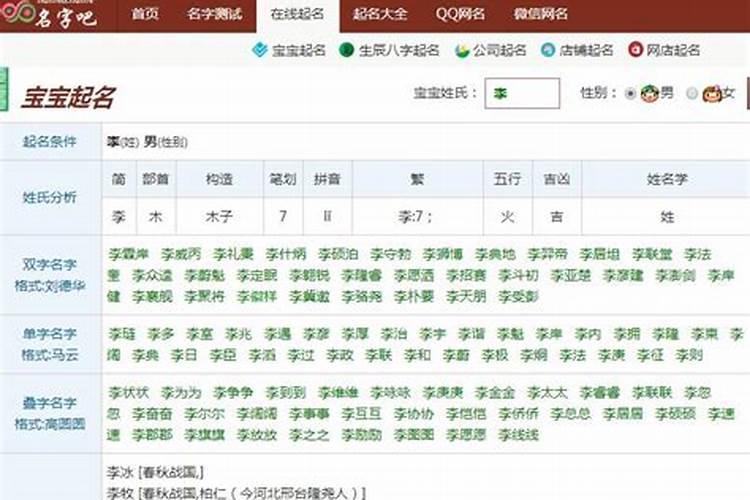Choose the single-character name 李和
Image resolution: width=750 pixels, height=500 pixels.
pyautogui.click(x=417, y=355)
